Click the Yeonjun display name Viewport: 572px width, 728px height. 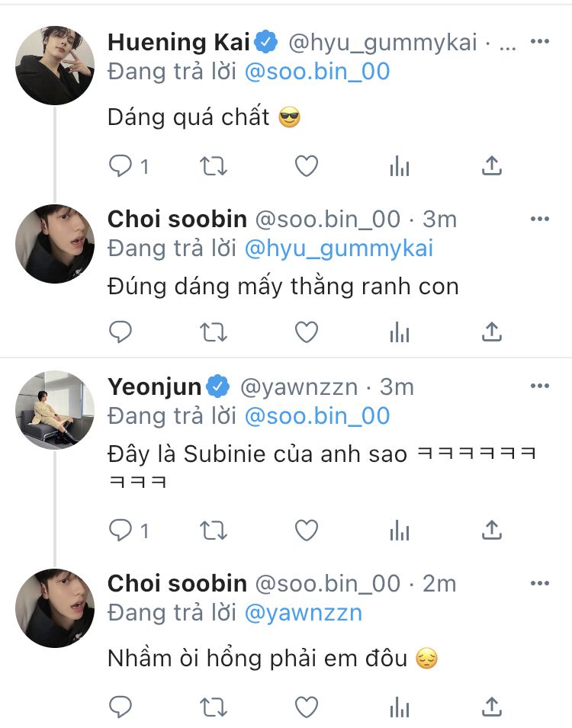[x=154, y=386]
